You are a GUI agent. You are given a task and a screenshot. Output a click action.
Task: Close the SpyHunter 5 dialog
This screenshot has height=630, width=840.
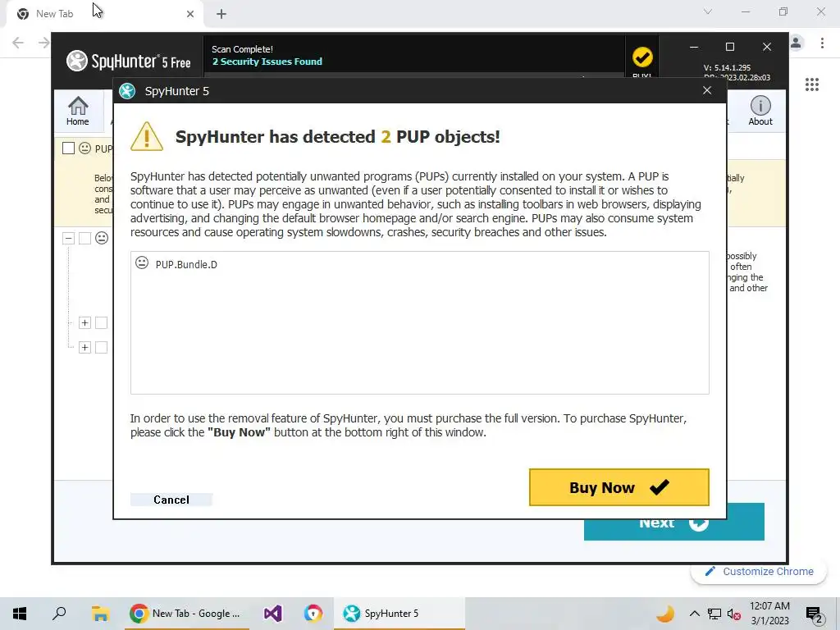(707, 90)
